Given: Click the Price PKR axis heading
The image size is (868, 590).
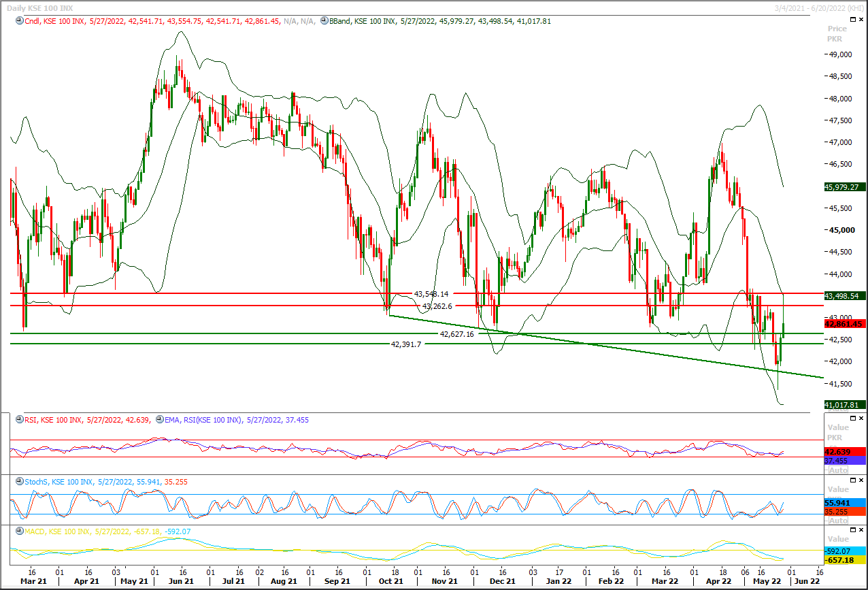Looking at the screenshot, I should (x=837, y=34).
